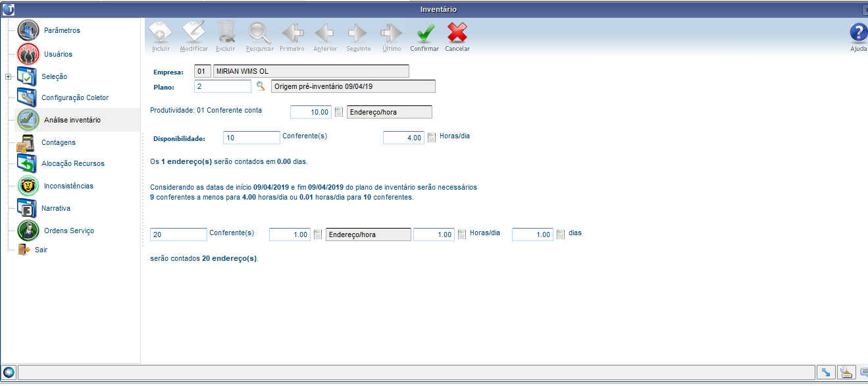Open the Usuários red people icon
868x386 pixels.
[28, 54]
